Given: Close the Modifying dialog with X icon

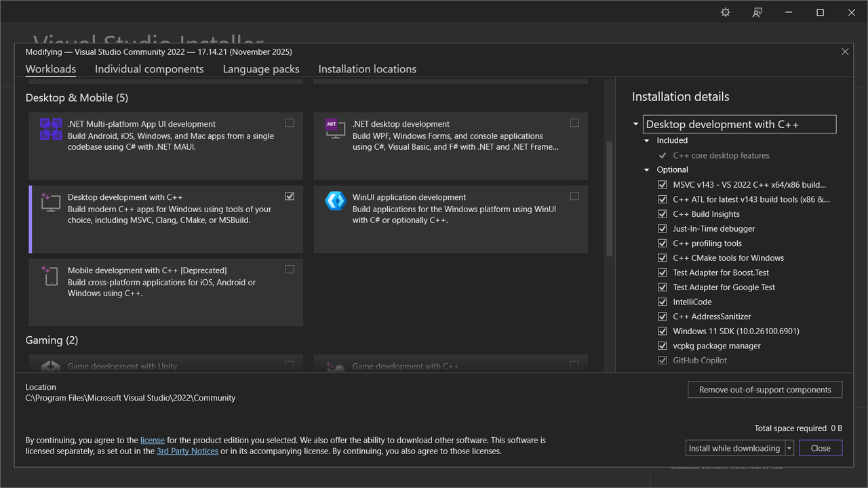Looking at the screenshot, I should pos(845,52).
